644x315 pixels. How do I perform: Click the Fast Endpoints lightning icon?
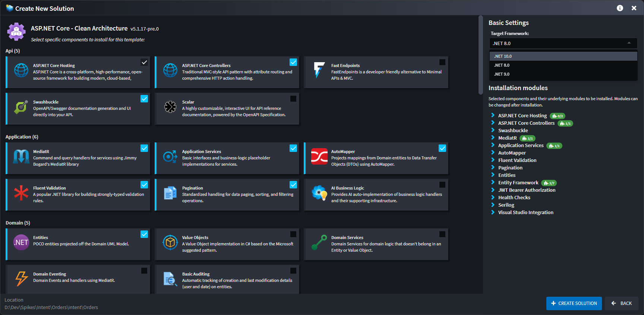[319, 70]
